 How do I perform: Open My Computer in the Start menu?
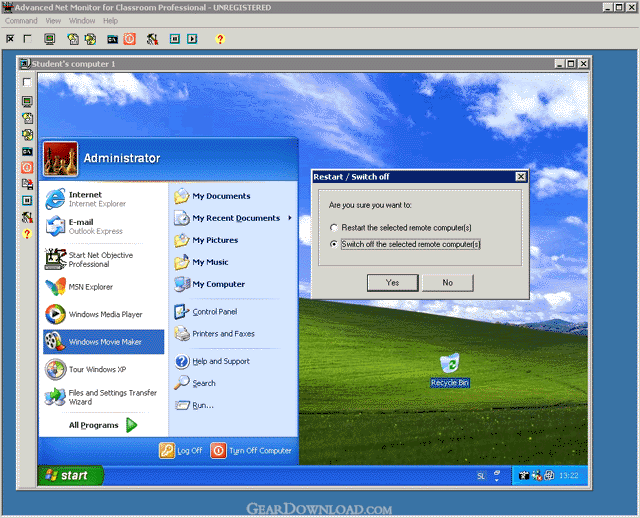(x=233, y=284)
